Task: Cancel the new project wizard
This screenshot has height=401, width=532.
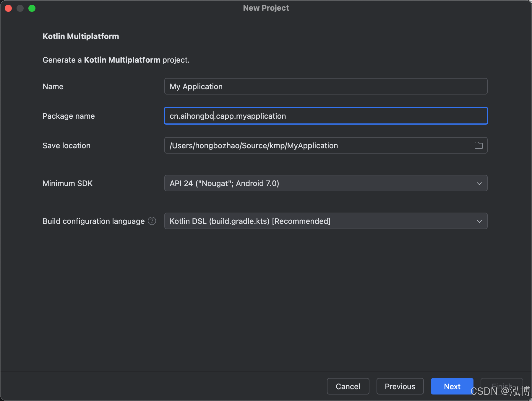Action: [x=348, y=386]
